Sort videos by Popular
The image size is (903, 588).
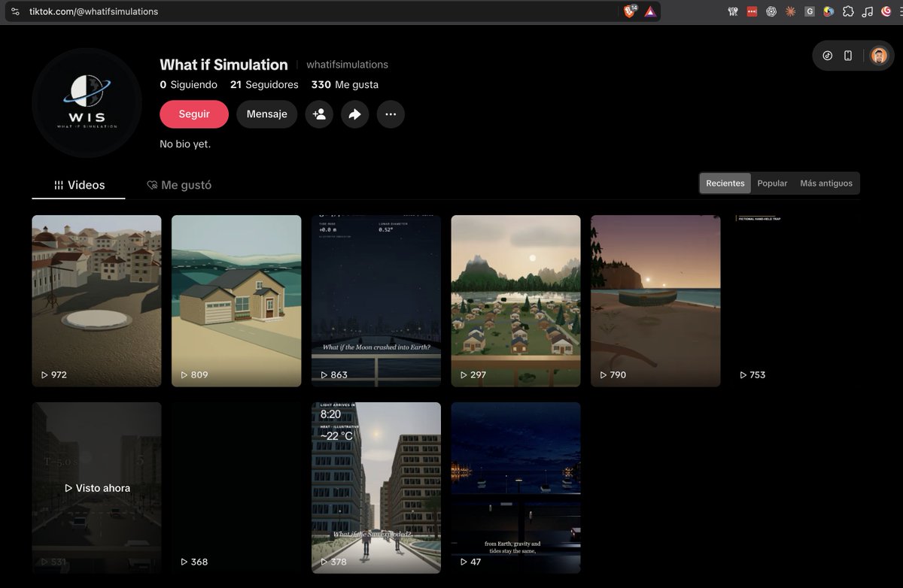pyautogui.click(x=772, y=183)
